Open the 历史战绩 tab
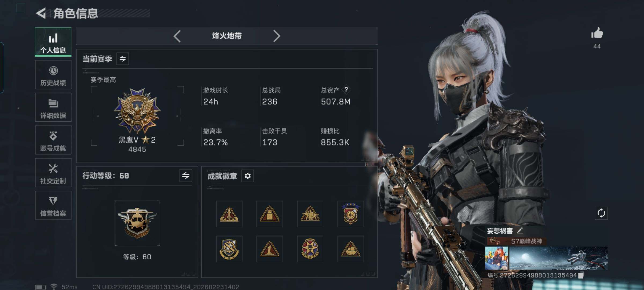The width and height of the screenshot is (644, 290). click(53, 75)
